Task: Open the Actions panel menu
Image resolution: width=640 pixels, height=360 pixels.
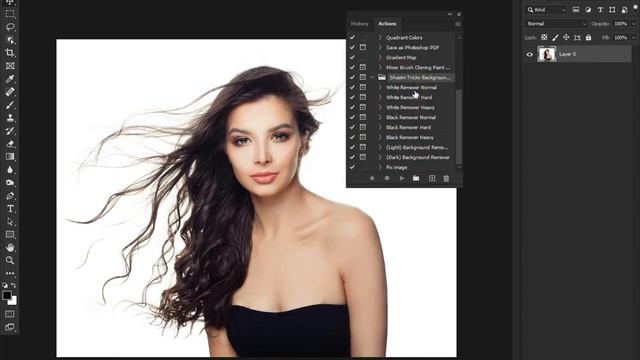Action: click(x=458, y=24)
